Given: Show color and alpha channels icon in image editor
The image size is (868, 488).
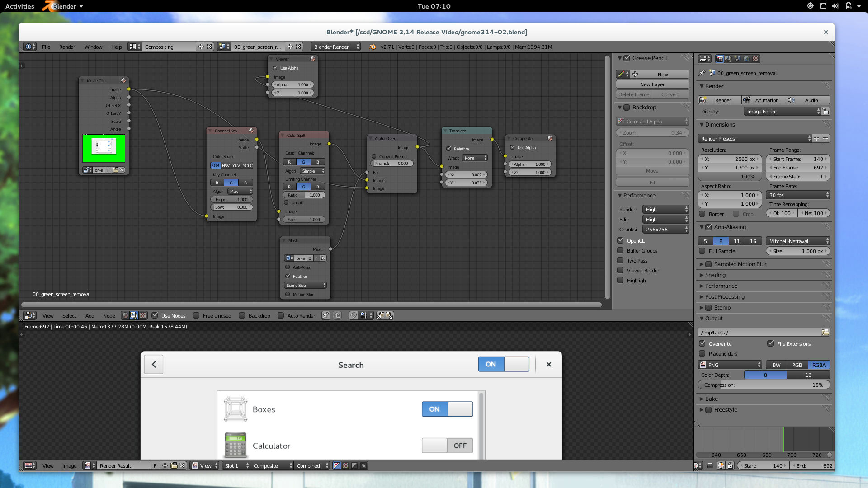Looking at the screenshot, I should click(337, 465).
